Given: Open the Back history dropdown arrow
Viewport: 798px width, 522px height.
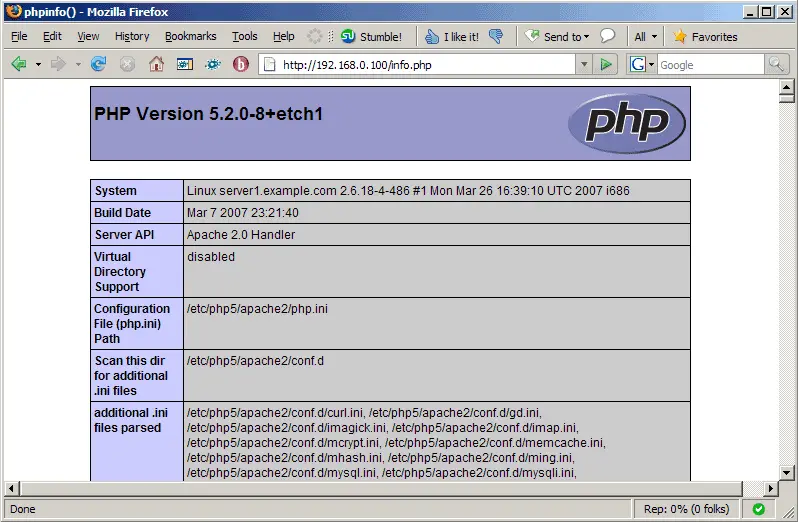Looking at the screenshot, I should (x=38, y=65).
